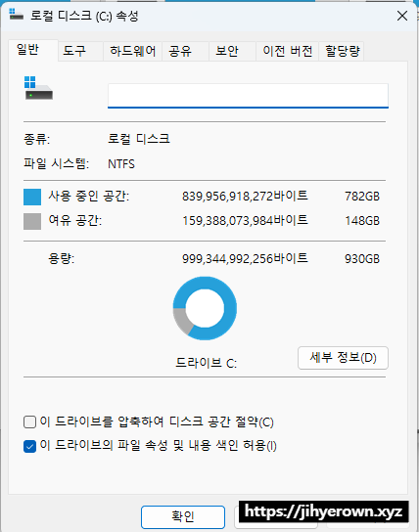
Task: Click the NTFS file system value
Action: (x=121, y=164)
